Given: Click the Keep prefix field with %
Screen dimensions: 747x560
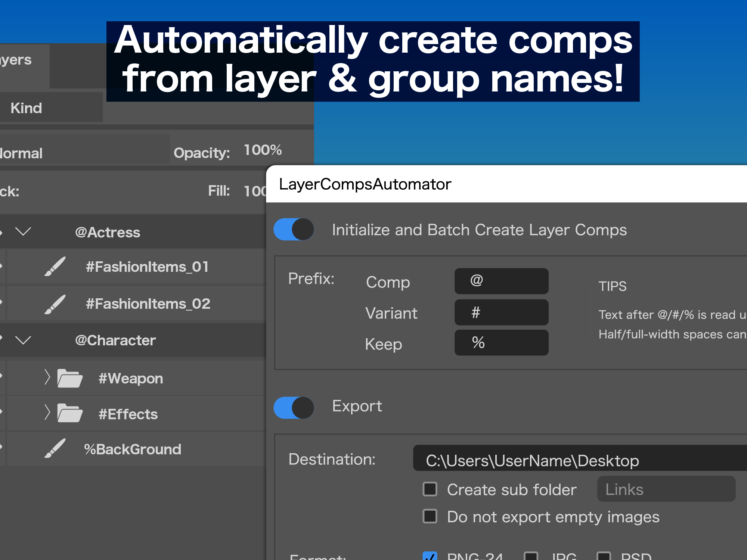Looking at the screenshot, I should [501, 343].
